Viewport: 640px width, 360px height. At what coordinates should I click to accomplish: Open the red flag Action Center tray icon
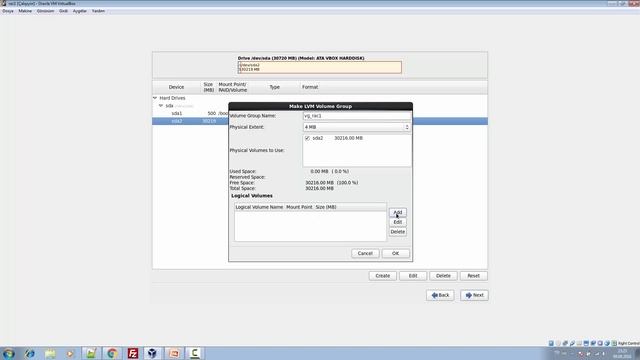click(x=581, y=353)
